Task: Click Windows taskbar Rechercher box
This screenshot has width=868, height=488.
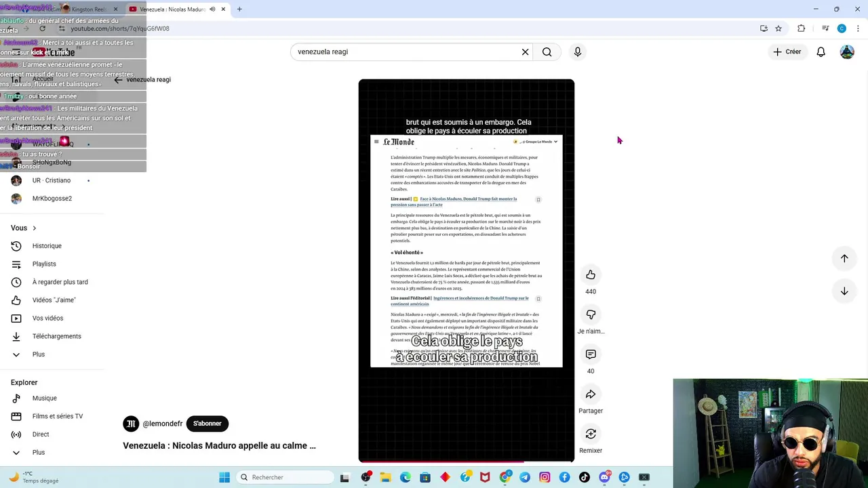Action: [x=286, y=477]
